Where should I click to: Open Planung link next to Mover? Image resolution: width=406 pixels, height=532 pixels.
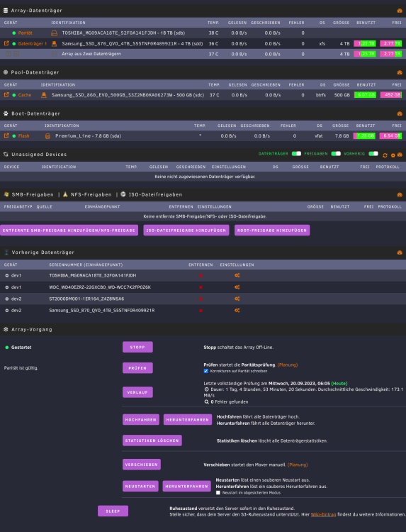(x=298, y=465)
